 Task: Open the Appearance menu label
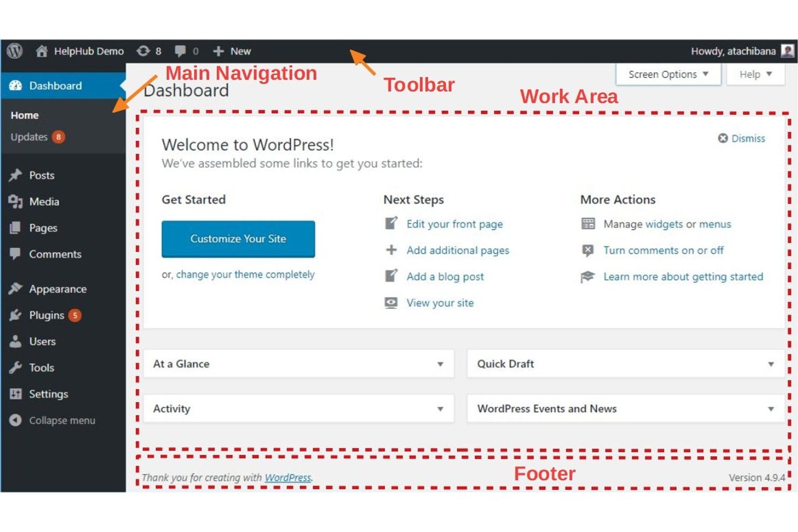(58, 289)
